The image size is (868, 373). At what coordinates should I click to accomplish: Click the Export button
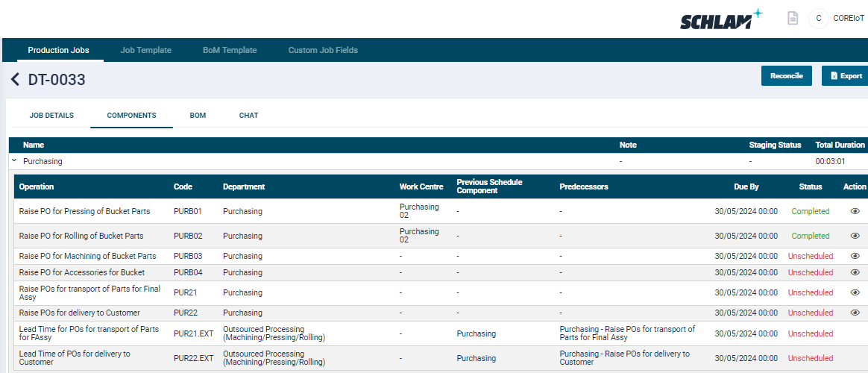click(x=845, y=75)
